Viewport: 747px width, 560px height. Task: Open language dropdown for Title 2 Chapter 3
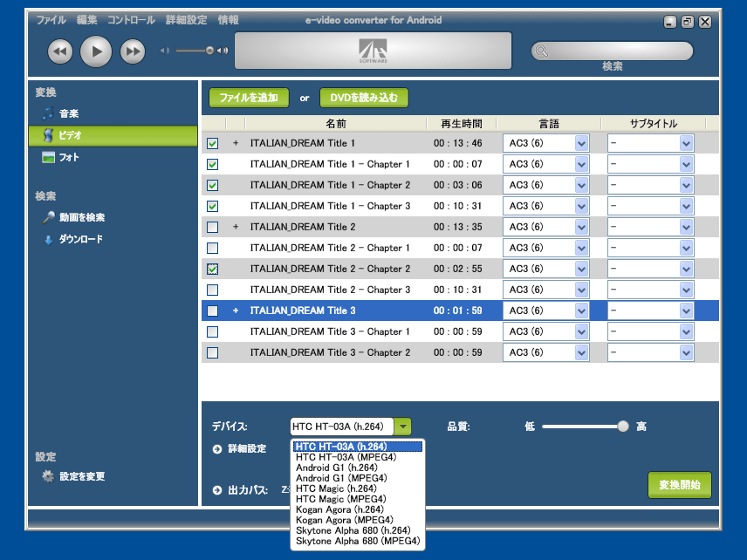pyautogui.click(x=581, y=290)
